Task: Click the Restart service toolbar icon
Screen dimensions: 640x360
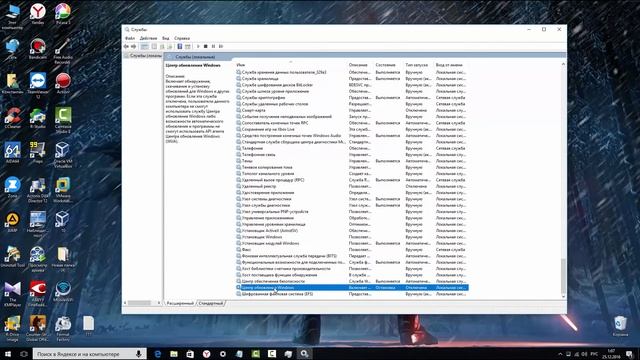Action: (221, 47)
